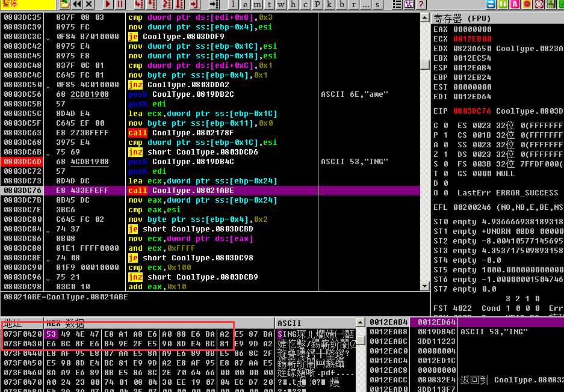Run the program with the red play icon
This screenshot has height=392, width=564.
(108, 4)
